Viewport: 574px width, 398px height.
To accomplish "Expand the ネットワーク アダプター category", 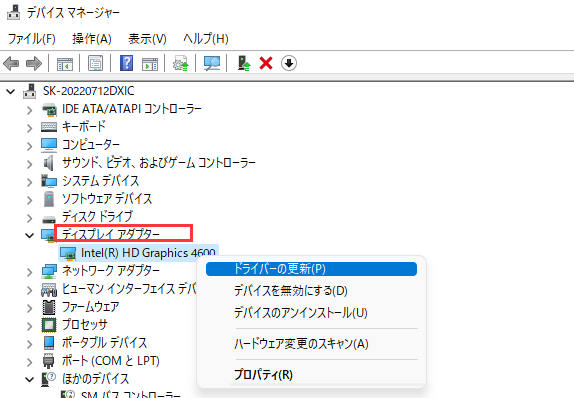I will click(30, 272).
